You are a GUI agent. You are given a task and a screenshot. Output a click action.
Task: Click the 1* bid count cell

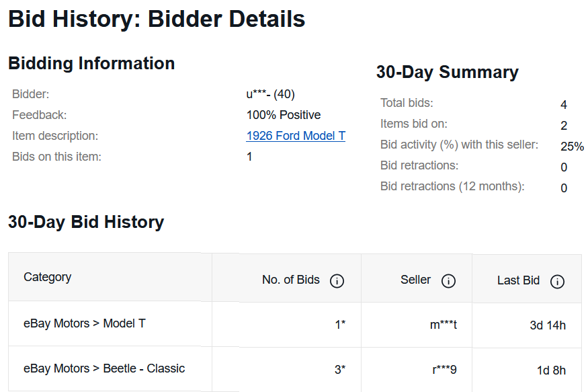coord(340,325)
